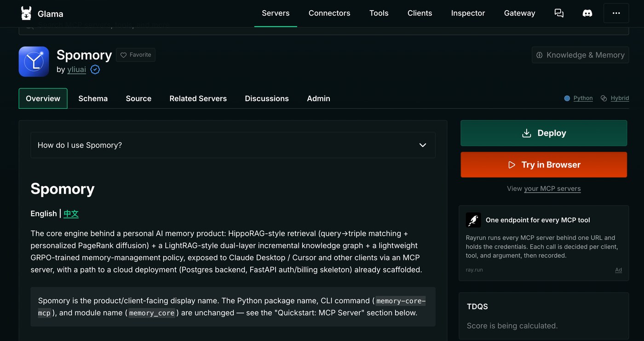Switch to the Discussions tab
This screenshot has height=341, width=644.
click(267, 98)
